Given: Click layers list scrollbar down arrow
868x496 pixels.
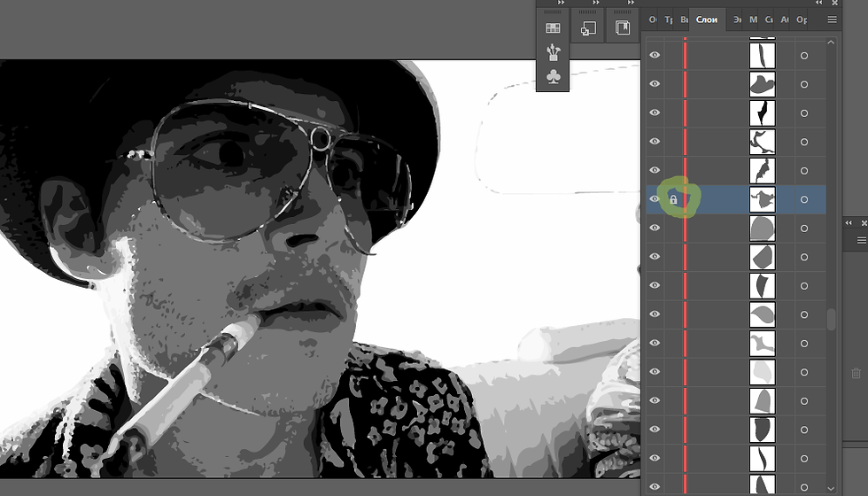Looking at the screenshot, I should point(831,489).
